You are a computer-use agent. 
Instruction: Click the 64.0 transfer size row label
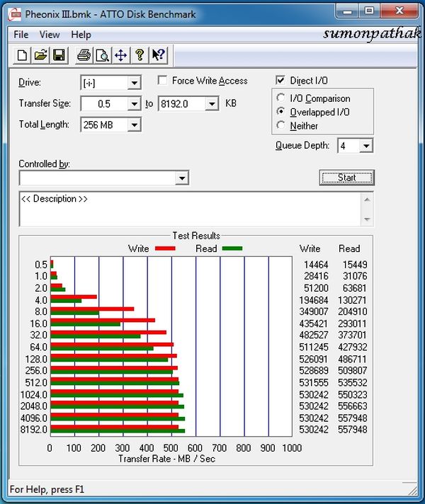pyautogui.click(x=39, y=347)
